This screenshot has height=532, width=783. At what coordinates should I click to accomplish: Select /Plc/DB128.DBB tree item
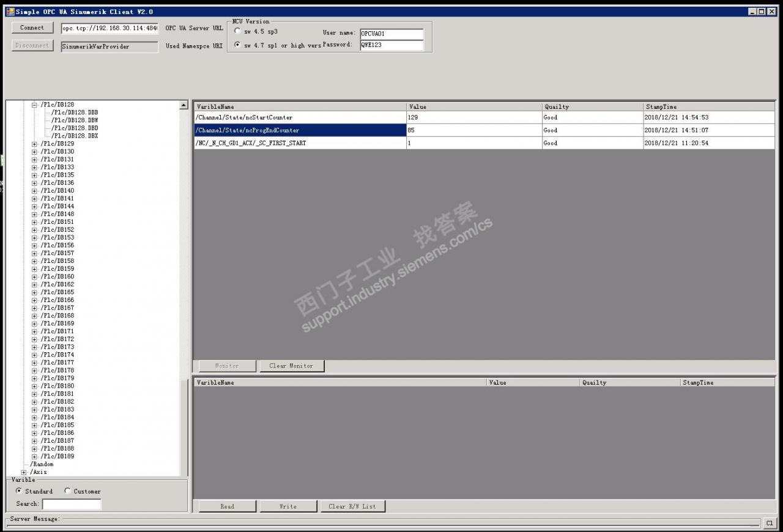tap(75, 113)
